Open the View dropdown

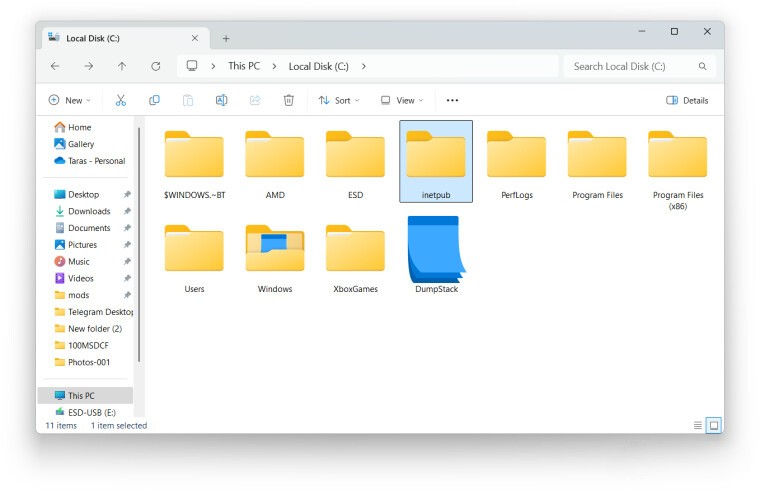pos(402,100)
